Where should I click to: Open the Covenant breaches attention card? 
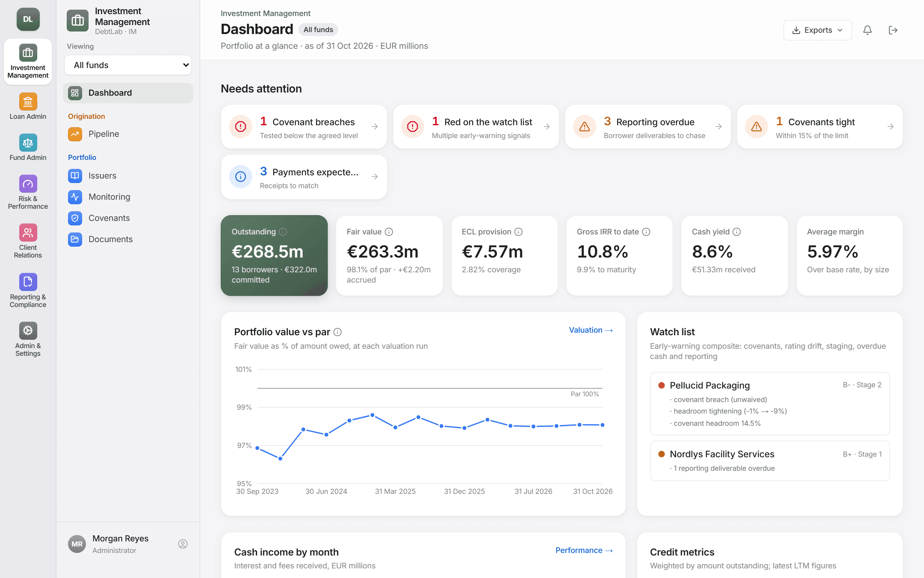point(304,127)
